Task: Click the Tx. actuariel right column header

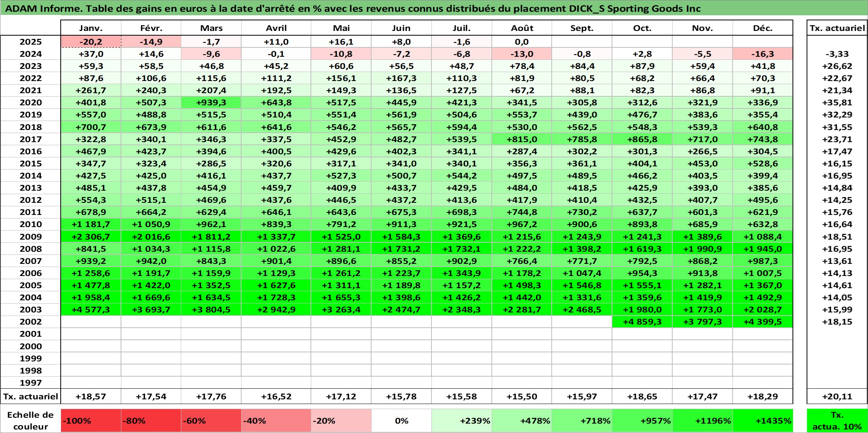Action: [x=837, y=28]
